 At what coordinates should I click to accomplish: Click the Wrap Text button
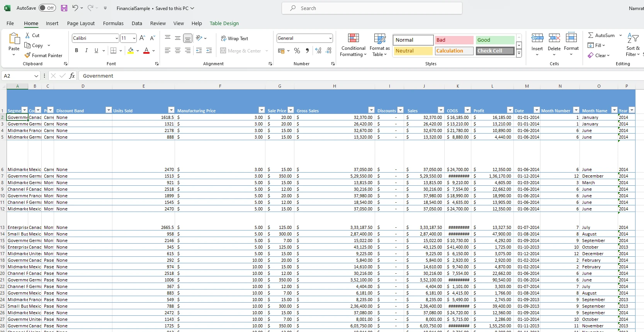[234, 39]
